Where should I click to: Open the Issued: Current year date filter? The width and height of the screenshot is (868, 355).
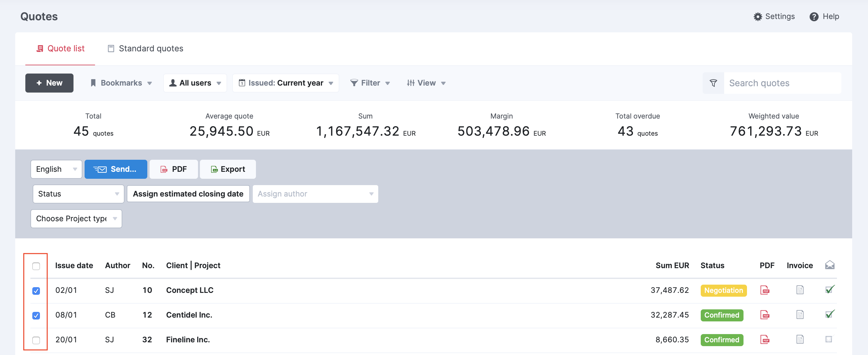click(x=286, y=83)
